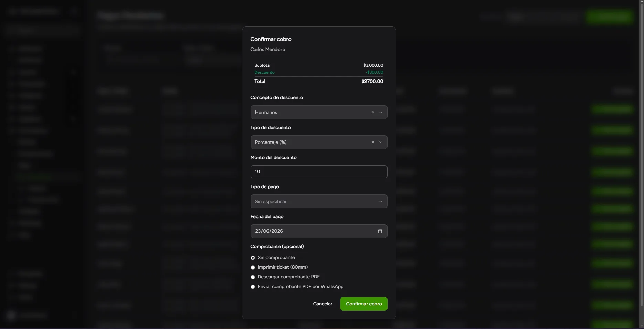Viewport: 644px width, 329px height.
Task: Expand the Tipo de descuento dropdown arrow
Action: pyautogui.click(x=381, y=142)
